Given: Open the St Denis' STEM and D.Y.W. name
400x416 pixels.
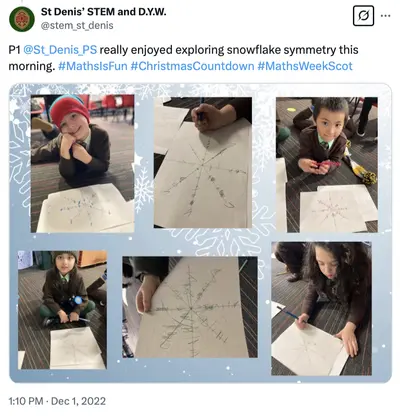Looking at the screenshot, I should click(103, 12).
